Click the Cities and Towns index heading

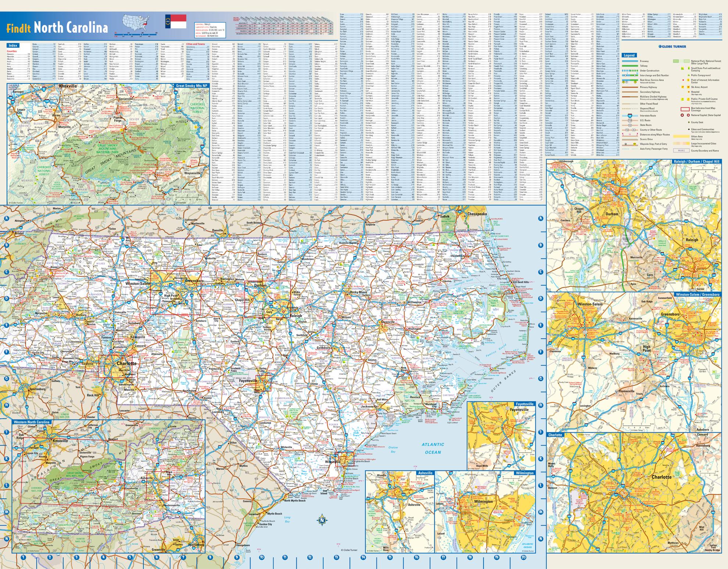tap(196, 44)
